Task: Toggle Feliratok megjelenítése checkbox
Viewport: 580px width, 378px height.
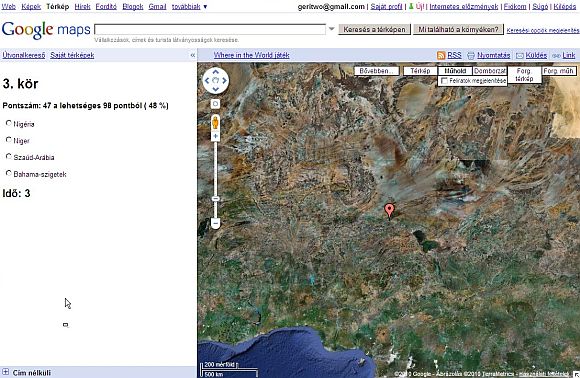Action: tap(445, 81)
